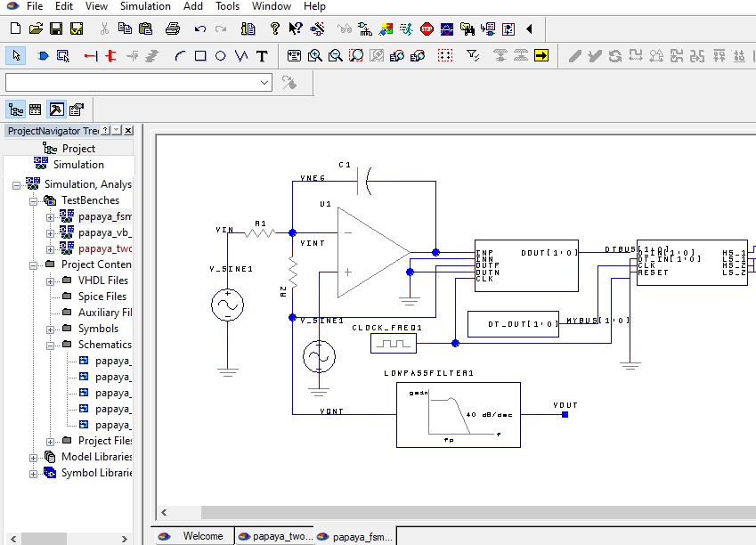This screenshot has width=756, height=545.
Task: Expand the papaya_fsm testbench node
Action: coord(50,217)
